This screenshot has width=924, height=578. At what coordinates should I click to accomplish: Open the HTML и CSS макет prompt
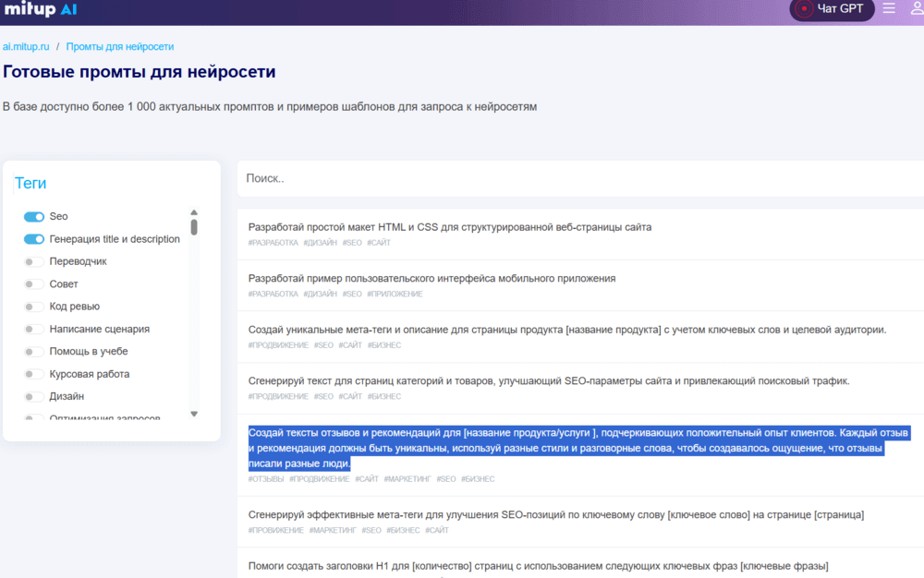pos(450,227)
